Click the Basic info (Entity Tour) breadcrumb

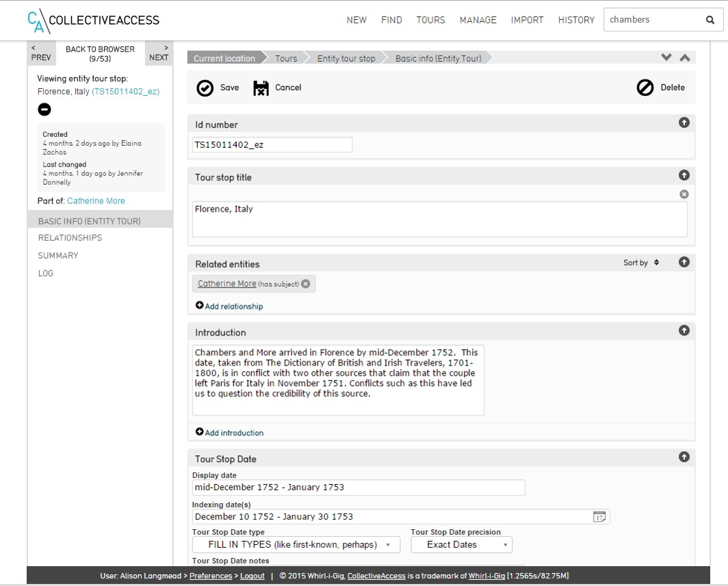439,58
